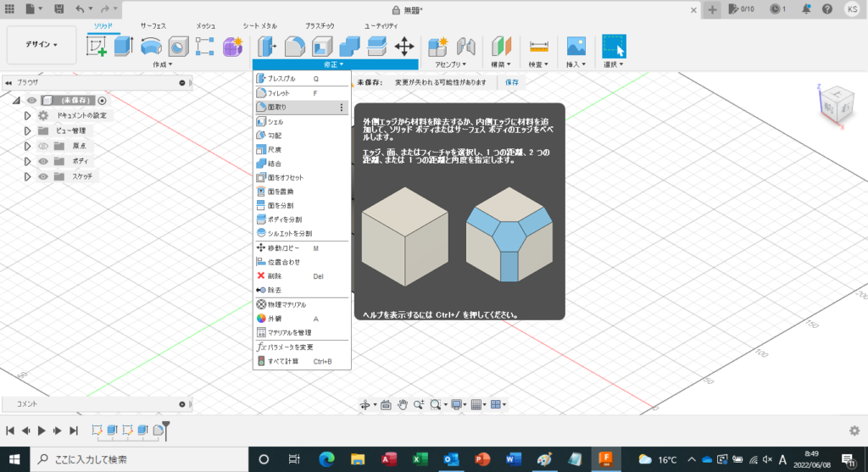This screenshot has width=868, height=472.
Task: Open the data panel grid icon
Action: (x=9, y=8)
